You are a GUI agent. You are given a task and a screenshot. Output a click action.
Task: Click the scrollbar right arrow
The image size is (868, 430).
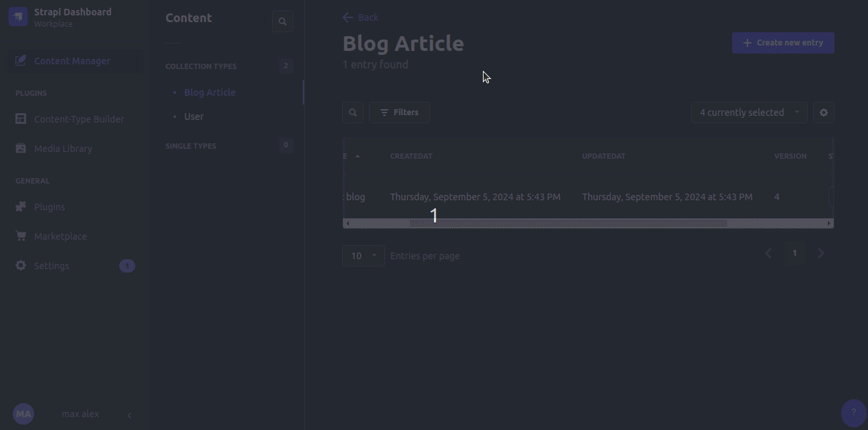pyautogui.click(x=829, y=223)
